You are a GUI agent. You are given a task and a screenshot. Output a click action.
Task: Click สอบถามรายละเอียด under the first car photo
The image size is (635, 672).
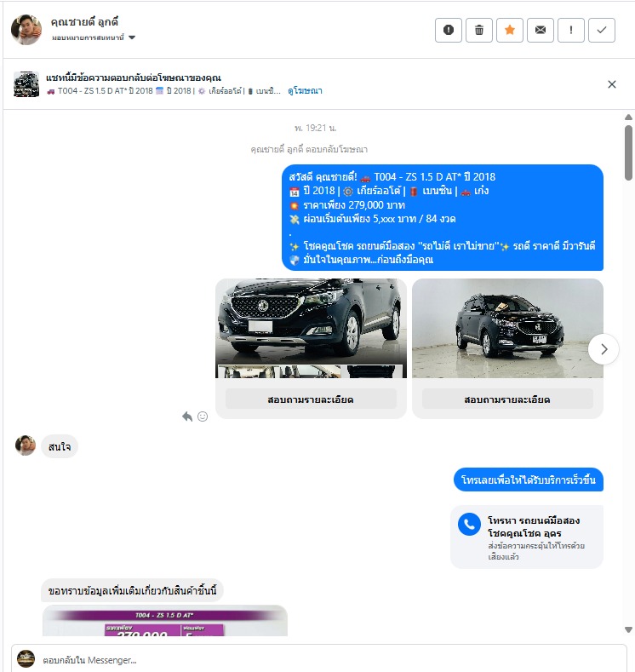pos(311,399)
